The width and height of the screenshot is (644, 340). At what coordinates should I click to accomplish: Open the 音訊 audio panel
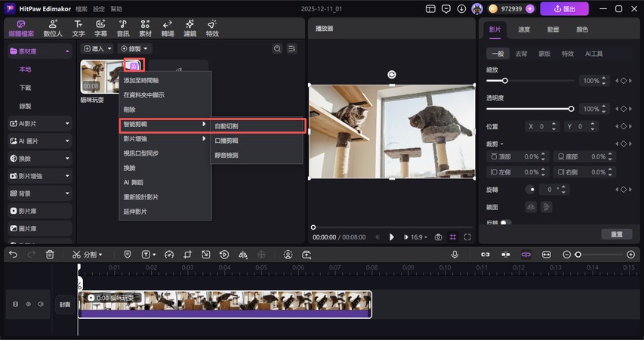[123, 28]
